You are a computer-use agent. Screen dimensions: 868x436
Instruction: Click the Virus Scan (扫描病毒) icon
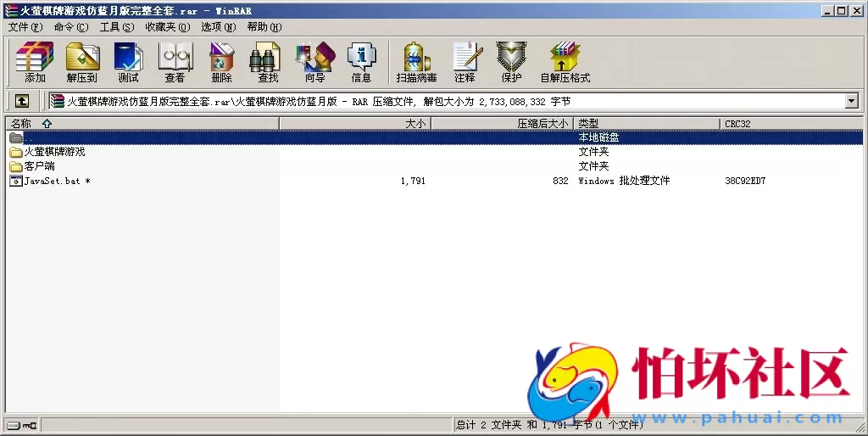click(x=416, y=61)
